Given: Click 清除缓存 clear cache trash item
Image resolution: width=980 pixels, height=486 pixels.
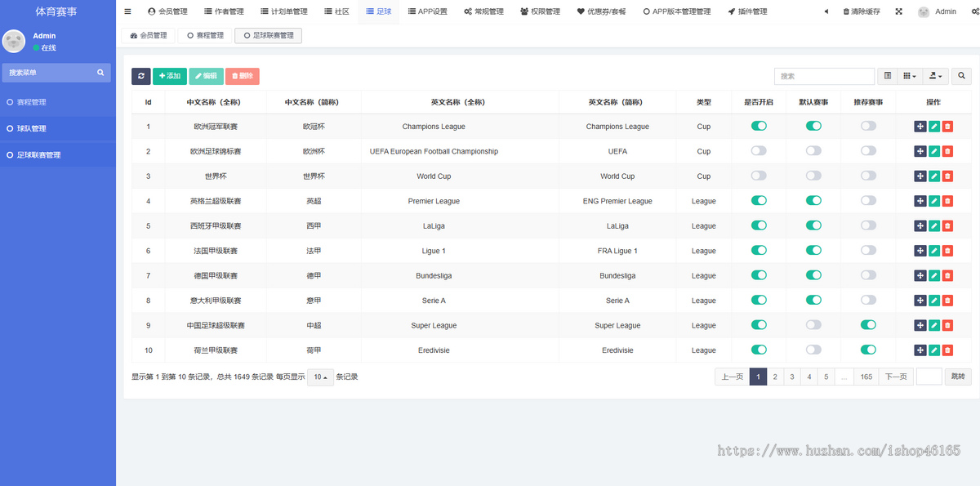Looking at the screenshot, I should coord(861,11).
